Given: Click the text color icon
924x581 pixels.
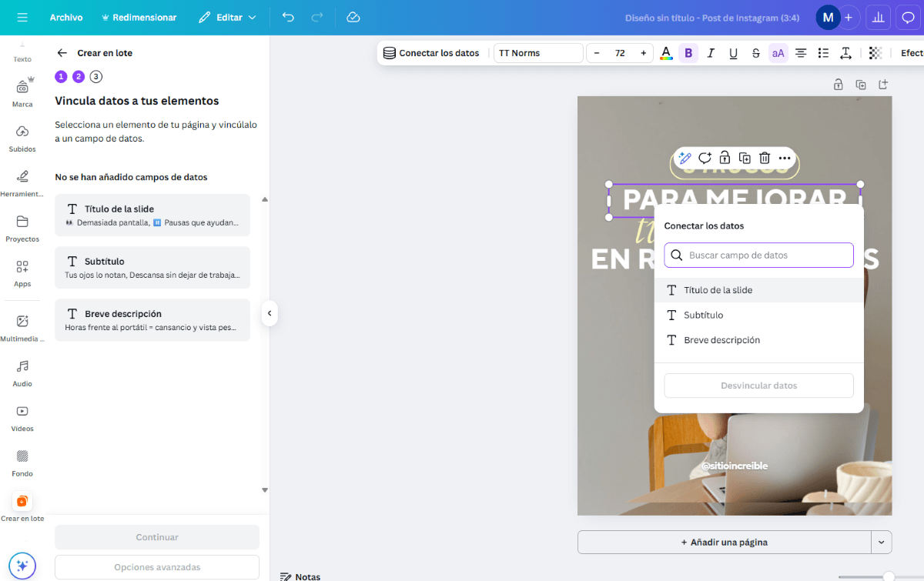Looking at the screenshot, I should click(x=666, y=53).
